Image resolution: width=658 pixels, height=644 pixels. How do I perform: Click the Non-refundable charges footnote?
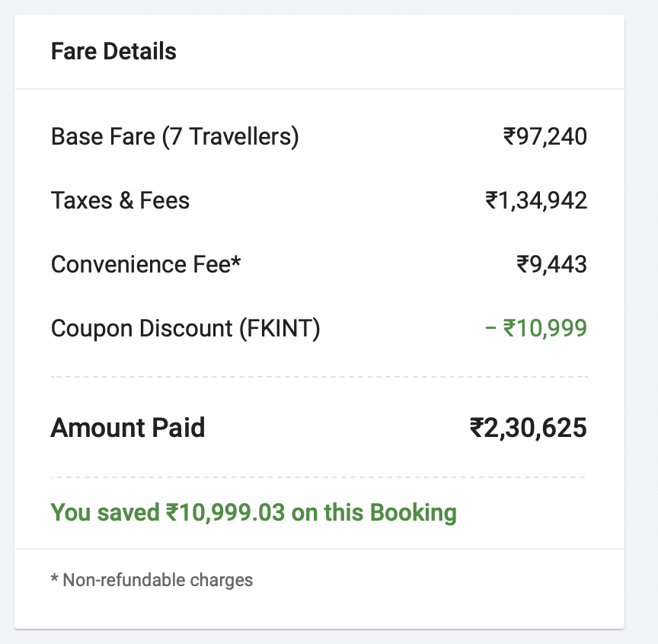pos(152,580)
